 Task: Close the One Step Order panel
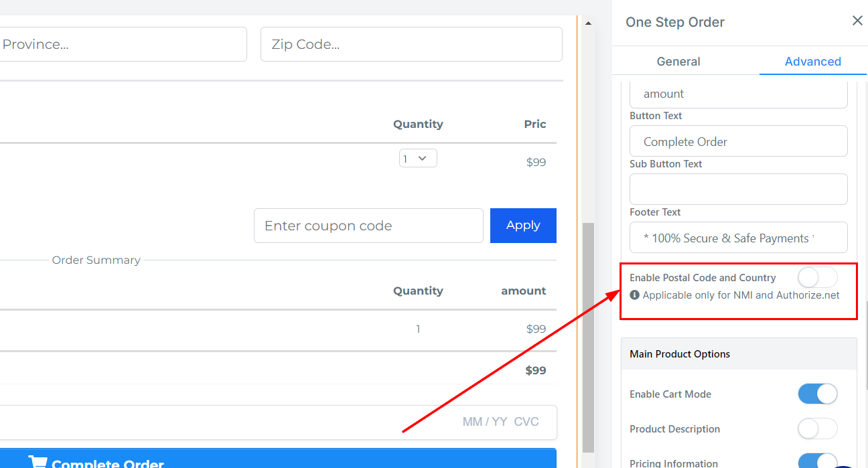pyautogui.click(x=857, y=21)
